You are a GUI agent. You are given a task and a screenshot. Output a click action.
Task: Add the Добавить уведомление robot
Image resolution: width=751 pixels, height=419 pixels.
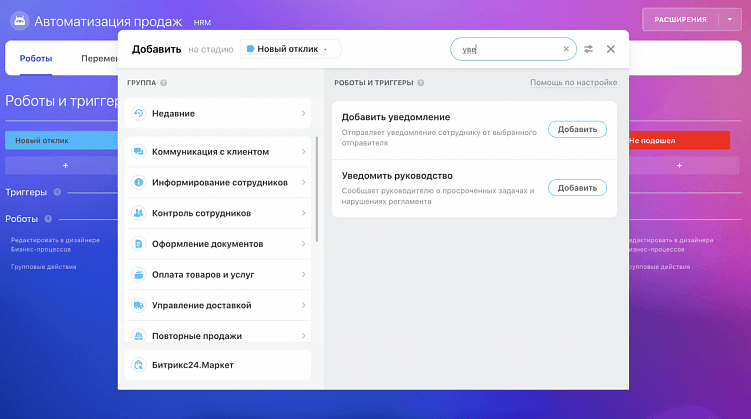pyautogui.click(x=577, y=129)
